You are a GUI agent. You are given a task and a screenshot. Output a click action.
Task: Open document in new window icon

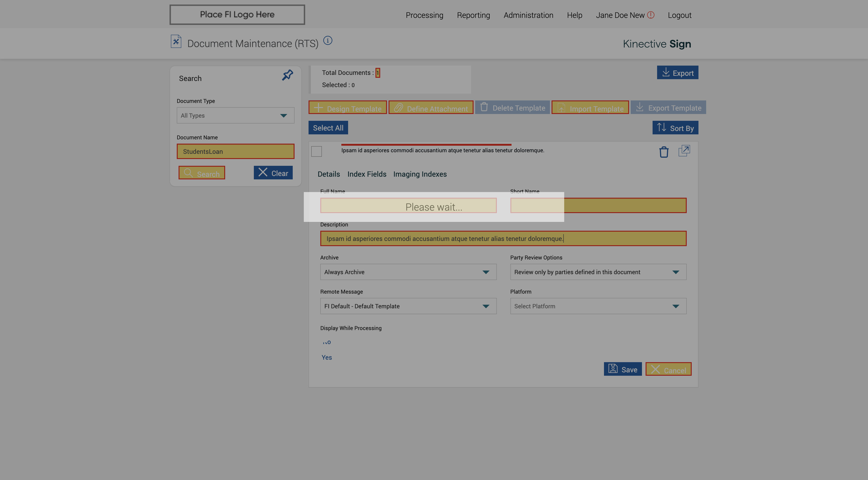(x=684, y=151)
